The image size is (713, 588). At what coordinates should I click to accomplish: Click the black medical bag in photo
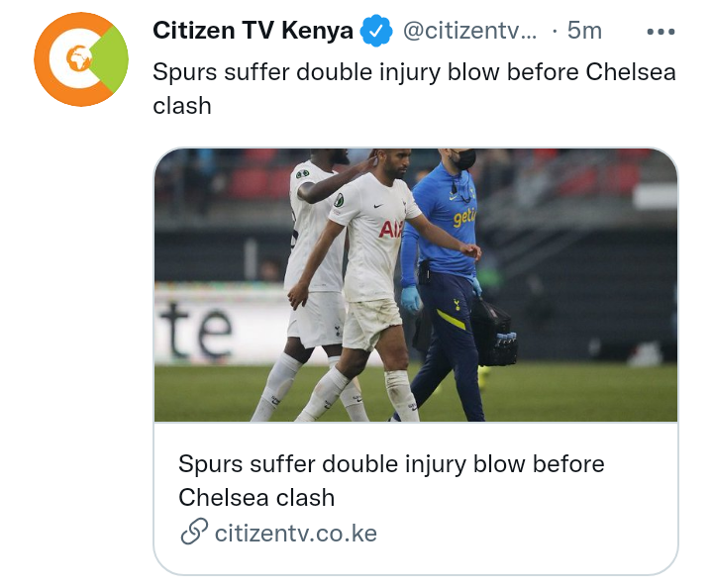coord(493,333)
